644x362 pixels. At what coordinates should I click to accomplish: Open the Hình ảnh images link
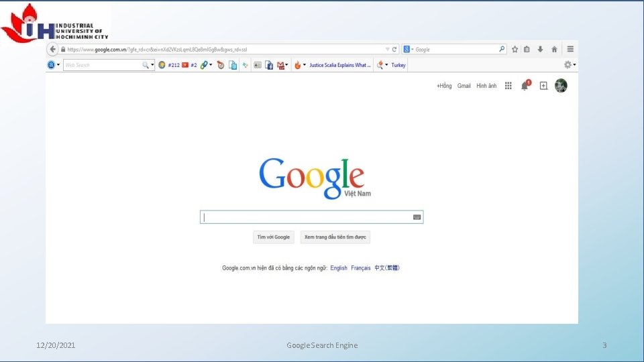(x=486, y=86)
